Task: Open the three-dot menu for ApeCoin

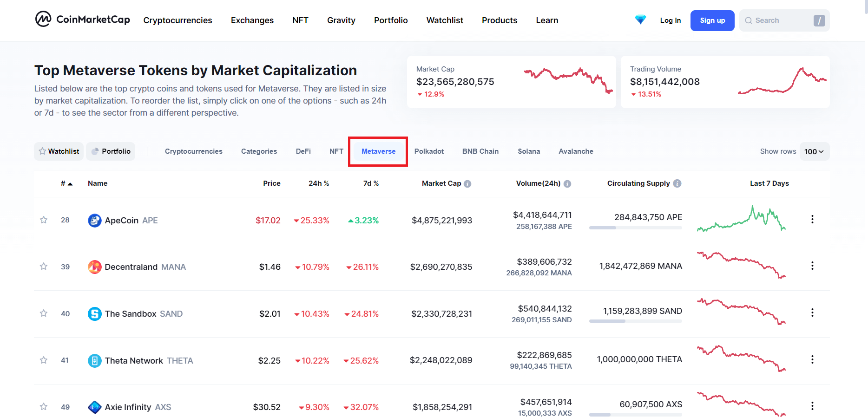Action: pos(812,219)
